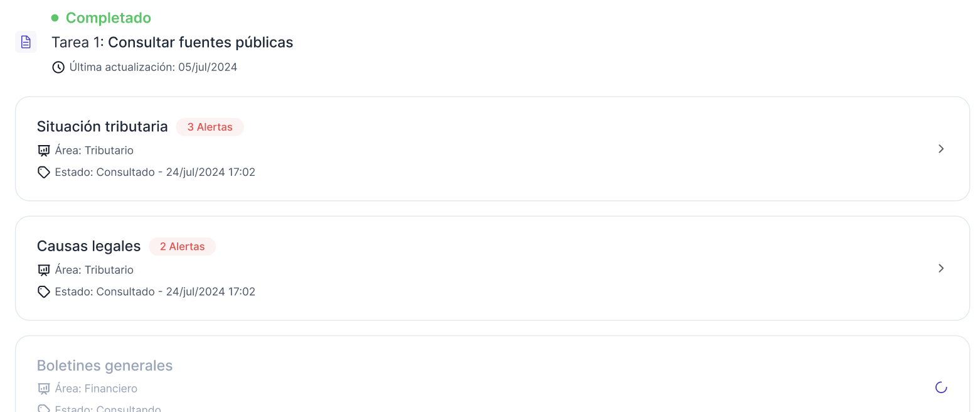
Task: Click the clock icon next to Última actualización
Action: pyautogui.click(x=58, y=67)
